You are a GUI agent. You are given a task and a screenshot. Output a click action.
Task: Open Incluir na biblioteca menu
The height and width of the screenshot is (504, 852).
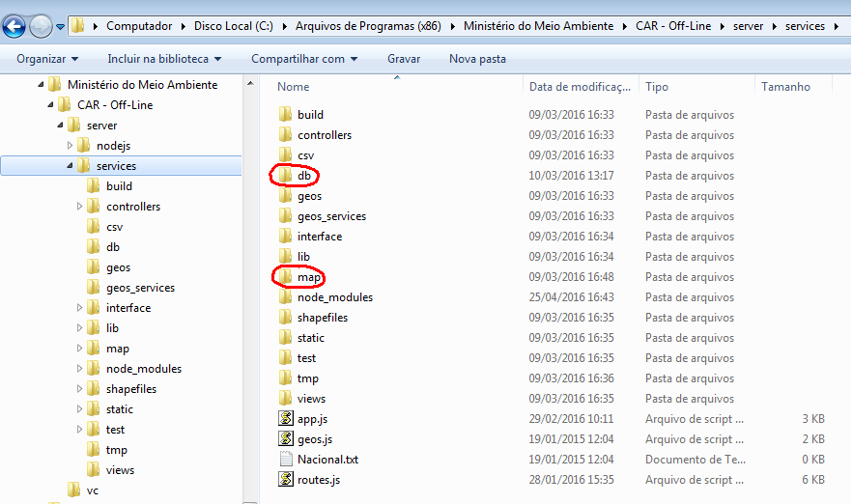tap(164, 59)
